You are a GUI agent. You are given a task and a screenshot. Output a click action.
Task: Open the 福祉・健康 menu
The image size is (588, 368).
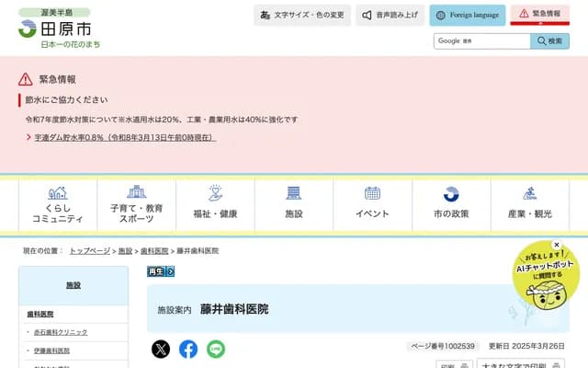(215, 205)
